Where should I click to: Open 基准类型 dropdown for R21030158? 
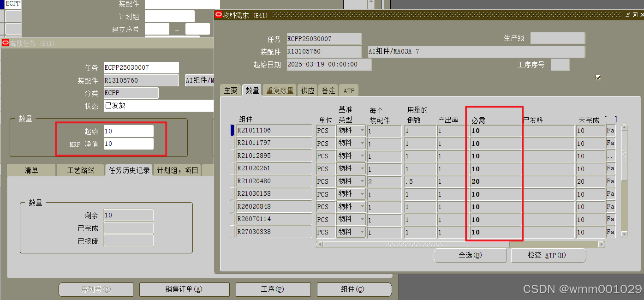(x=362, y=194)
